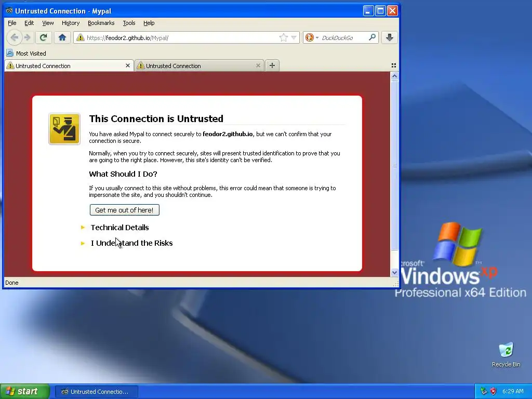Open the Edit menu
The width and height of the screenshot is (532, 399).
[x=29, y=23]
